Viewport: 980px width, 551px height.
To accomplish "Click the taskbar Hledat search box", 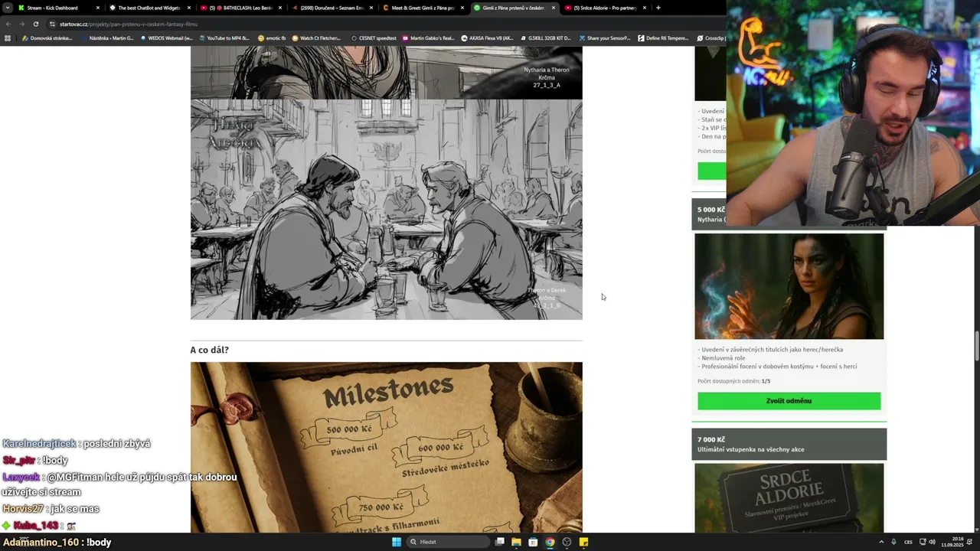I will click(447, 542).
